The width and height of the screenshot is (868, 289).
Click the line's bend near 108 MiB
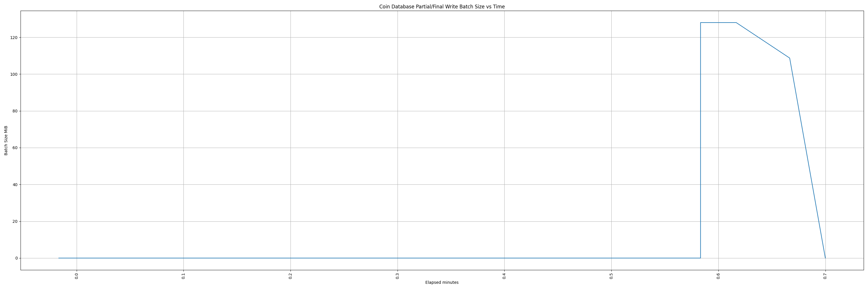(x=790, y=58)
